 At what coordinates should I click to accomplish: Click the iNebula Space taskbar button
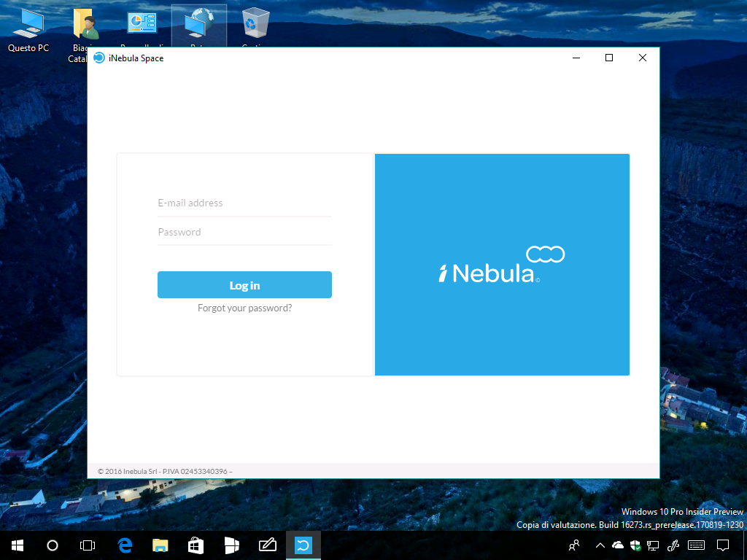[x=303, y=545]
